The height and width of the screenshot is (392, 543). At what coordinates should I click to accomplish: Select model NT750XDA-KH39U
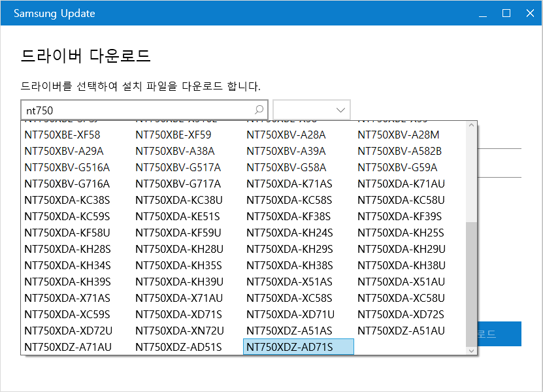[x=180, y=281]
